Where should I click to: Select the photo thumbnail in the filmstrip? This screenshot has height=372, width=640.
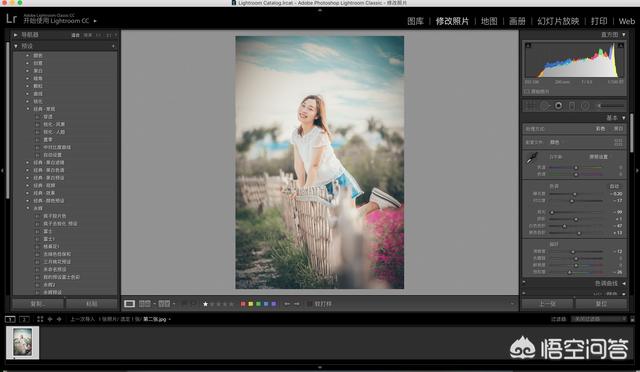22,342
